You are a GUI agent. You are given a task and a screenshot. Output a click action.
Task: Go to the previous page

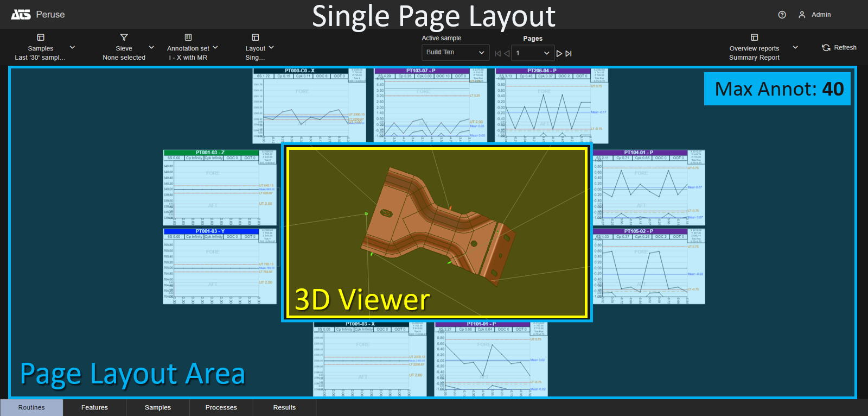507,53
